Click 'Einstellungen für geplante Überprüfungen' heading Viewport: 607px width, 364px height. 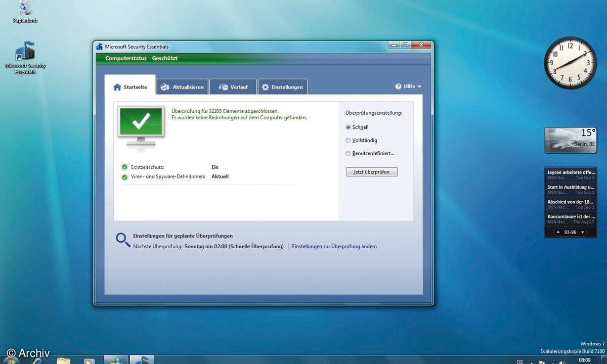183,236
